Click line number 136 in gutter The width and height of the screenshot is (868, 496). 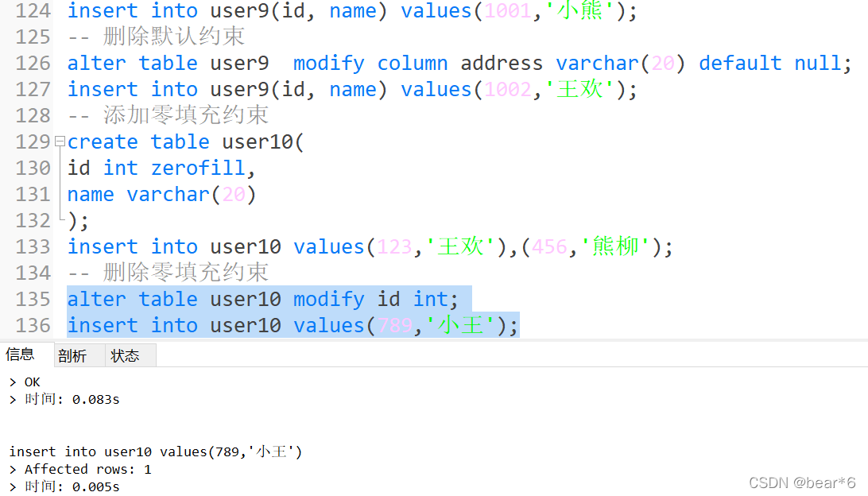point(33,325)
